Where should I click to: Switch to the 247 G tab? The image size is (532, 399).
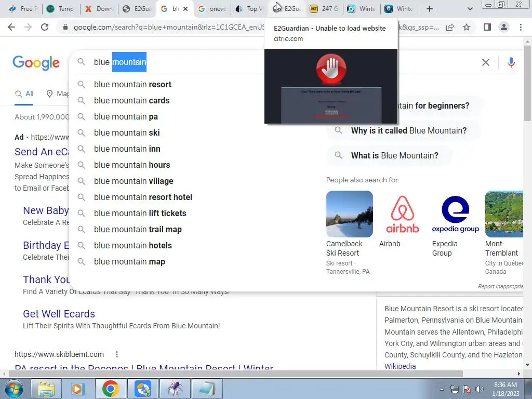tap(324, 9)
